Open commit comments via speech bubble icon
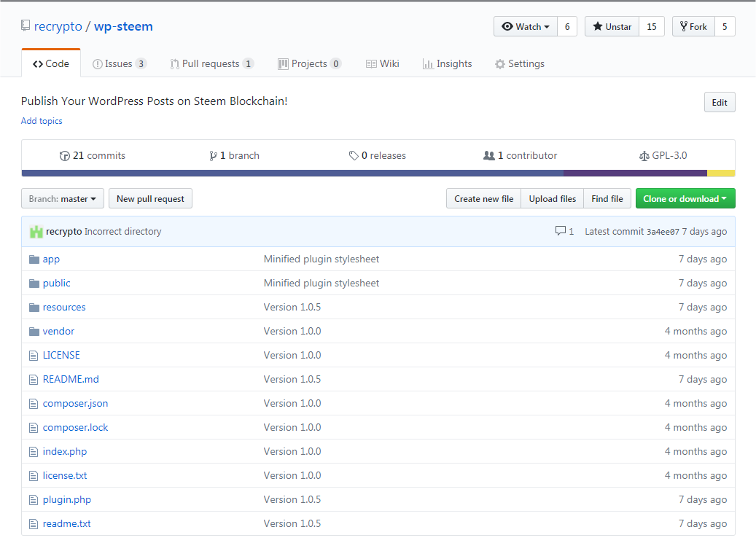Viewport: 756px width, 543px height. [x=560, y=231]
